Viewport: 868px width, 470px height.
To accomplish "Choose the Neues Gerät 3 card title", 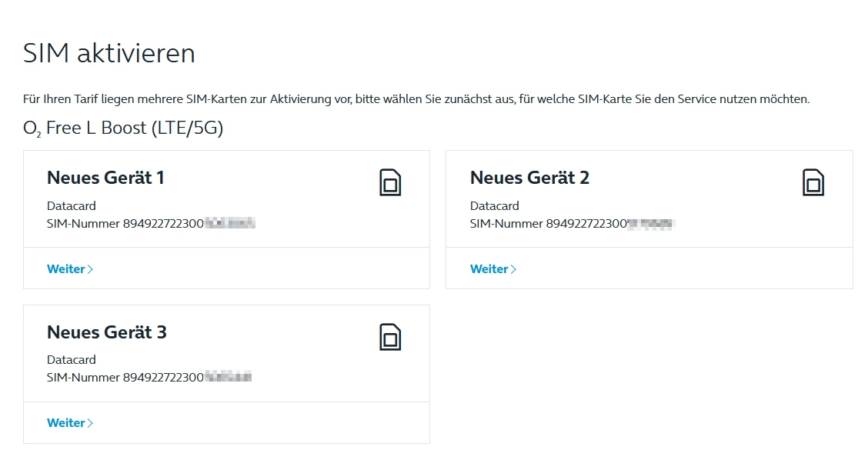I will [x=107, y=332].
